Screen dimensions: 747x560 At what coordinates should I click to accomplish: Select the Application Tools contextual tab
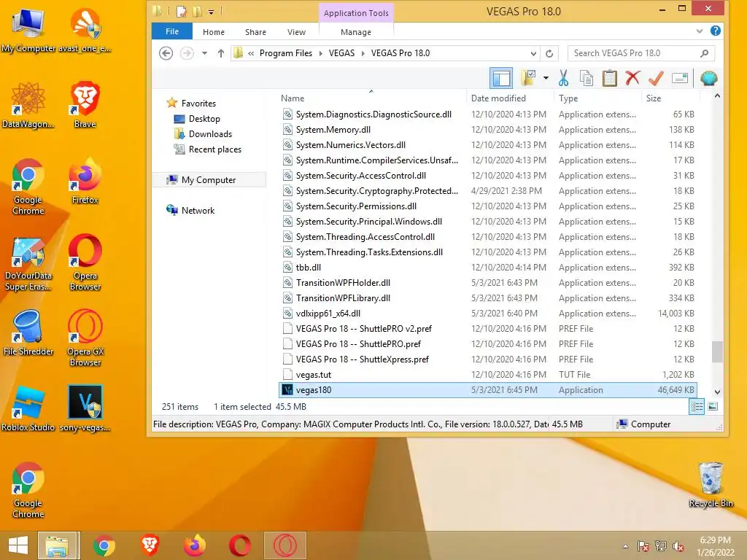tap(356, 13)
